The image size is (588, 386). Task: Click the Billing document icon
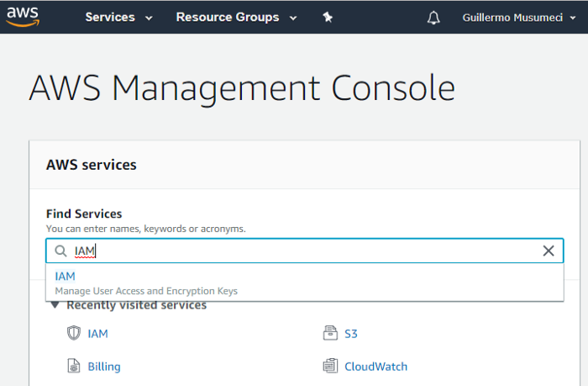(x=74, y=366)
